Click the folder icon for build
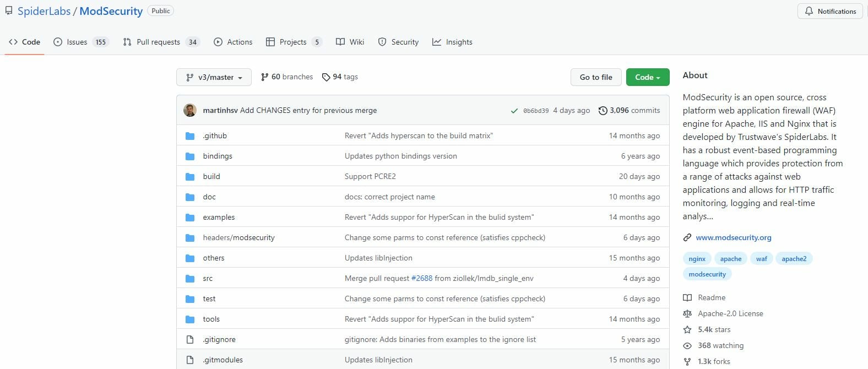The width and height of the screenshot is (868, 369). pyautogui.click(x=190, y=177)
